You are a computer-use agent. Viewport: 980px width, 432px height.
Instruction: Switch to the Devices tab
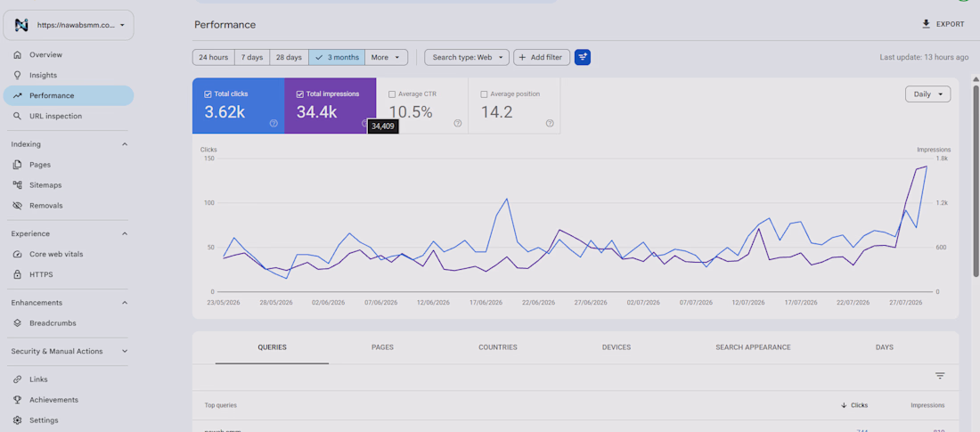pyautogui.click(x=617, y=347)
